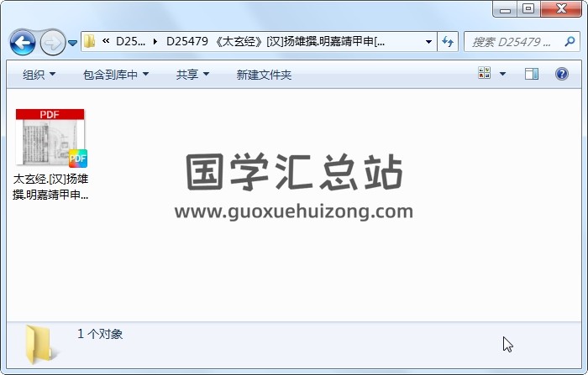This screenshot has height=375, width=588.
Task: Click the greyed Forward arrow button
Action: click(x=52, y=43)
